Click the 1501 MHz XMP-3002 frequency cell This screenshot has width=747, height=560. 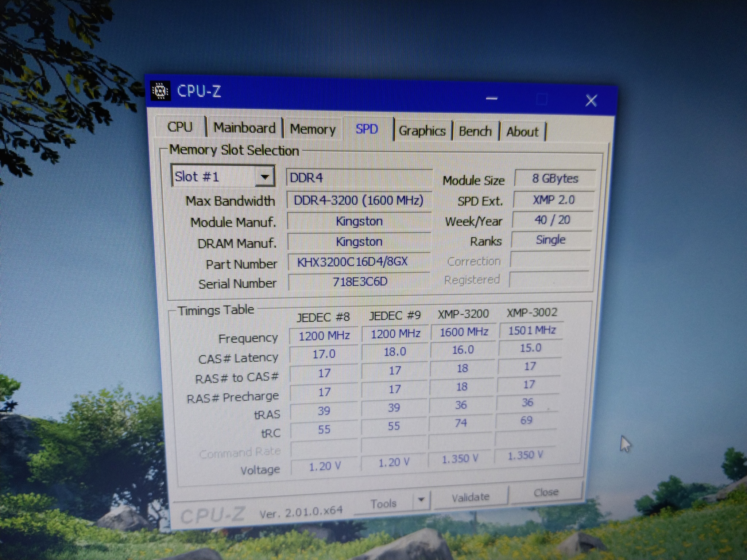coord(532,331)
